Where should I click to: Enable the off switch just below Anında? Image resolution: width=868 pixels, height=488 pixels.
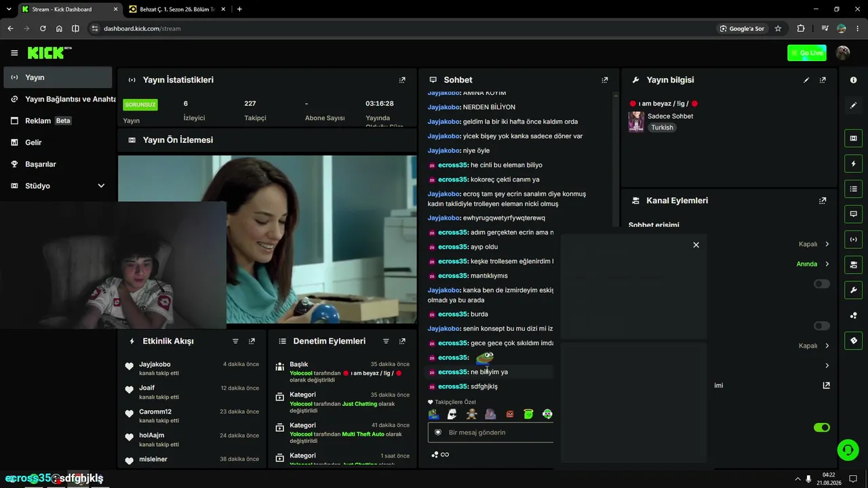click(x=822, y=284)
